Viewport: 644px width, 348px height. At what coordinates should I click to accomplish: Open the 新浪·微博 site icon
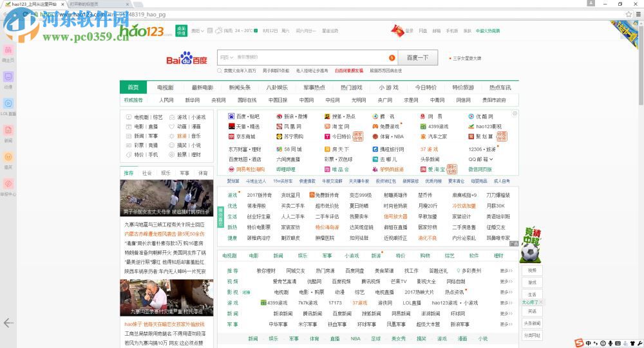point(279,116)
